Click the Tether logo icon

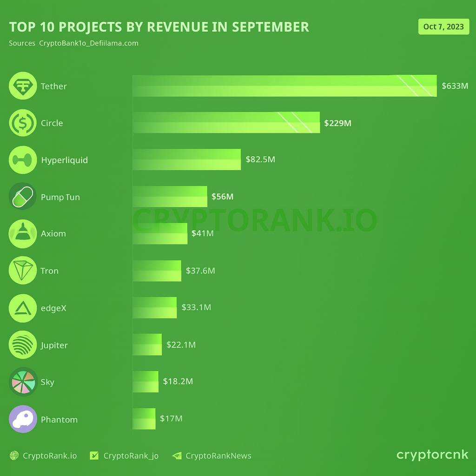(22, 86)
